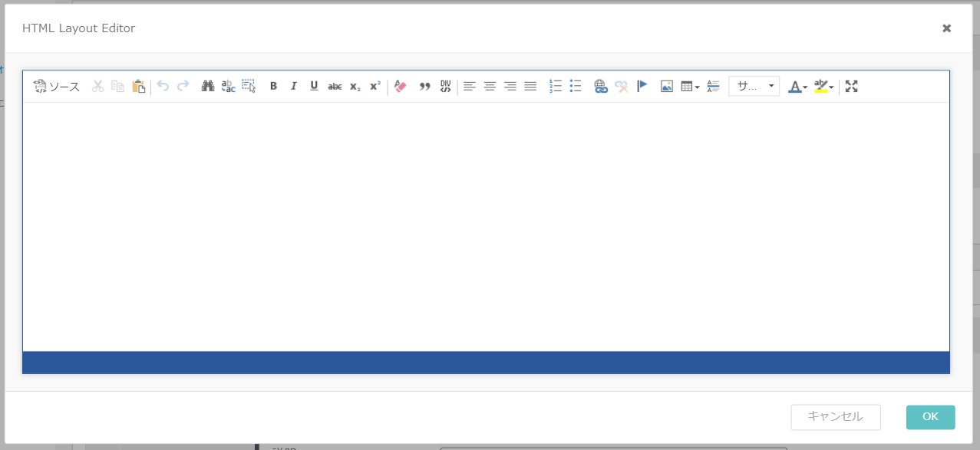Click the Unlink icon
The image size is (980, 450).
(622, 87)
